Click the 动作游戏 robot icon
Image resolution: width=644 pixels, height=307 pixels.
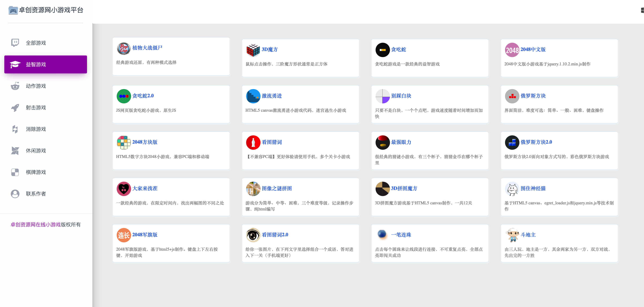[15, 86]
